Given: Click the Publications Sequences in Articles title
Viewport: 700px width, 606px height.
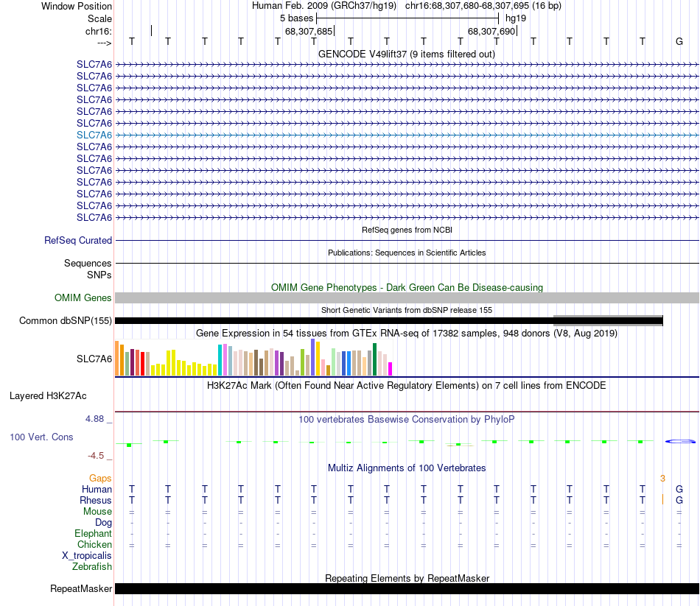Looking at the screenshot, I should coord(407,253).
